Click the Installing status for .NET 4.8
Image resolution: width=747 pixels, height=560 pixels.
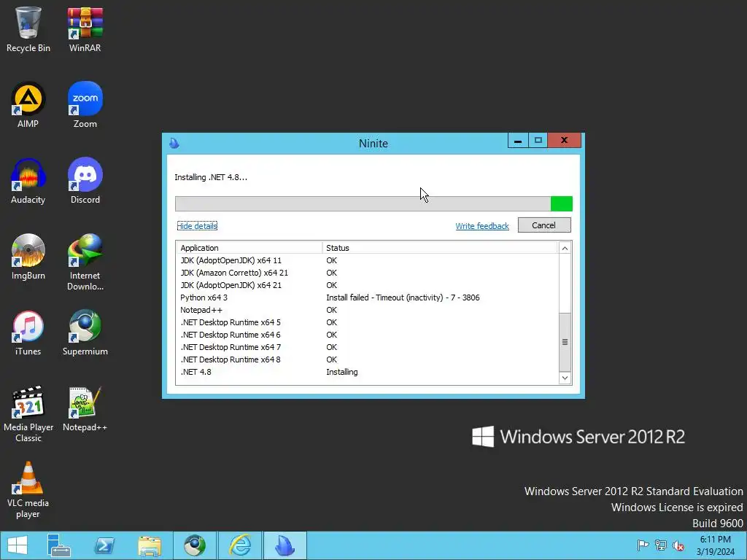pos(341,372)
